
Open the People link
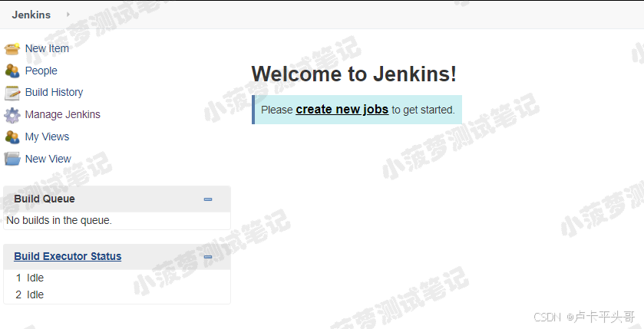coord(41,71)
